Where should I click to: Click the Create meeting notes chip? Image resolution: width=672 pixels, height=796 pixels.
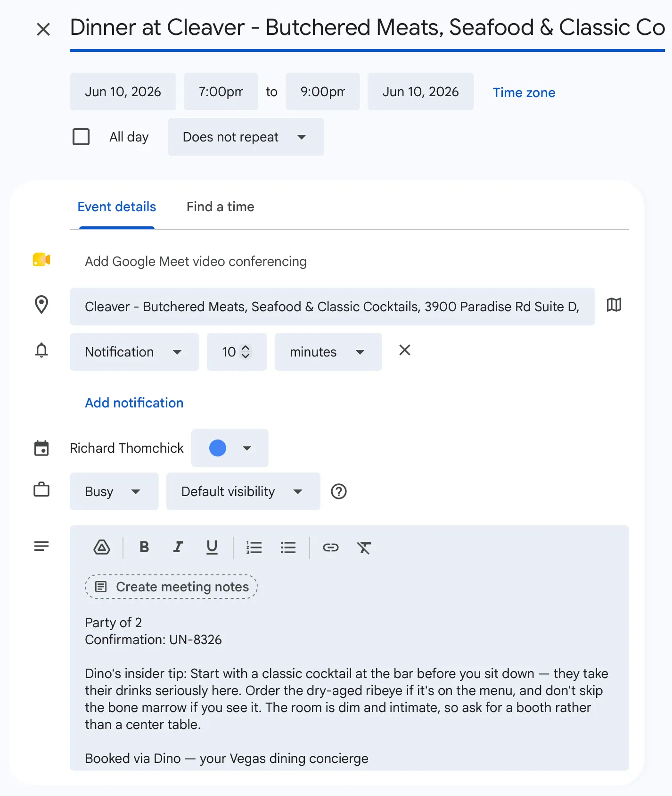click(171, 587)
